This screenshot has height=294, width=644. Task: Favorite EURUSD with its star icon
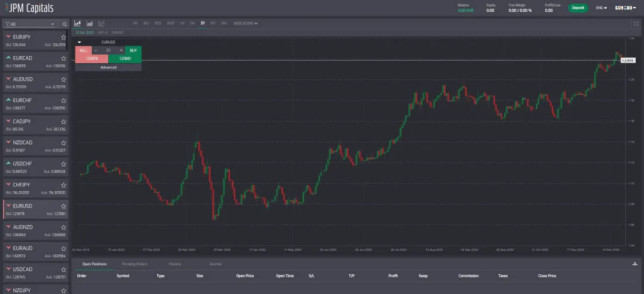point(64,206)
